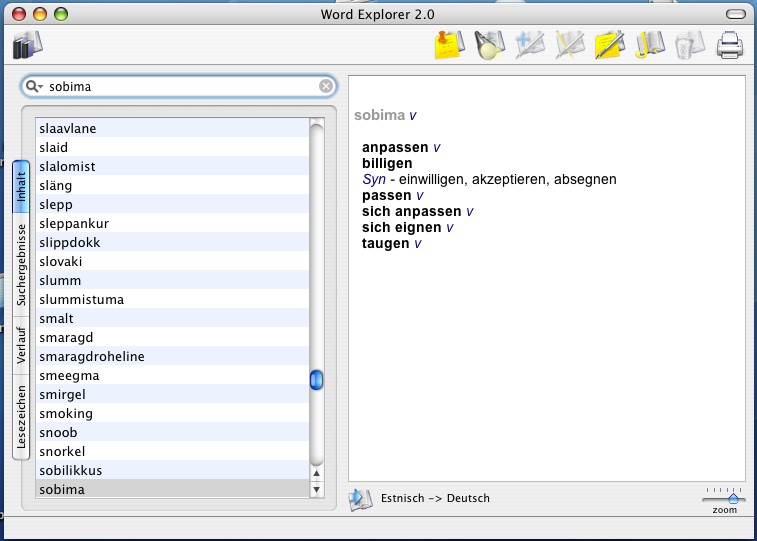The width and height of the screenshot is (757, 541).
Task: Select smaragd in the word list
Action: 172,337
